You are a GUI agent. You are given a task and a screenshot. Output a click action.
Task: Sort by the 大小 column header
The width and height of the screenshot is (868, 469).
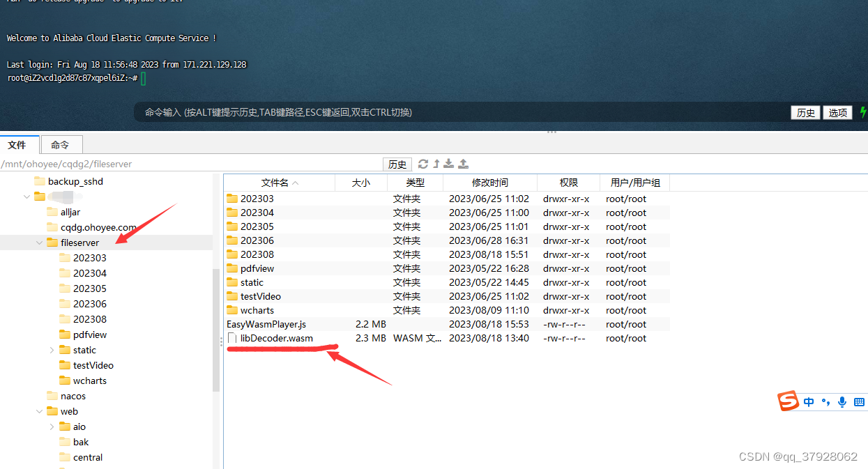[361, 183]
